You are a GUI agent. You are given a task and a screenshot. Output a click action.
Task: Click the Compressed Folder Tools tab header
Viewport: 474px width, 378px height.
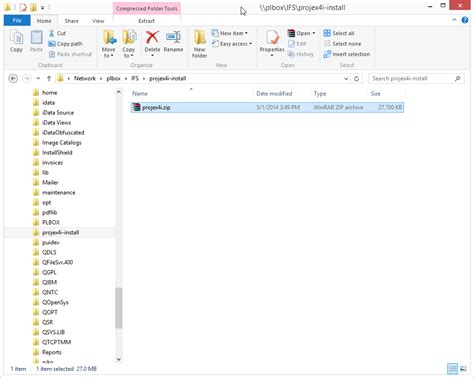coord(147,9)
